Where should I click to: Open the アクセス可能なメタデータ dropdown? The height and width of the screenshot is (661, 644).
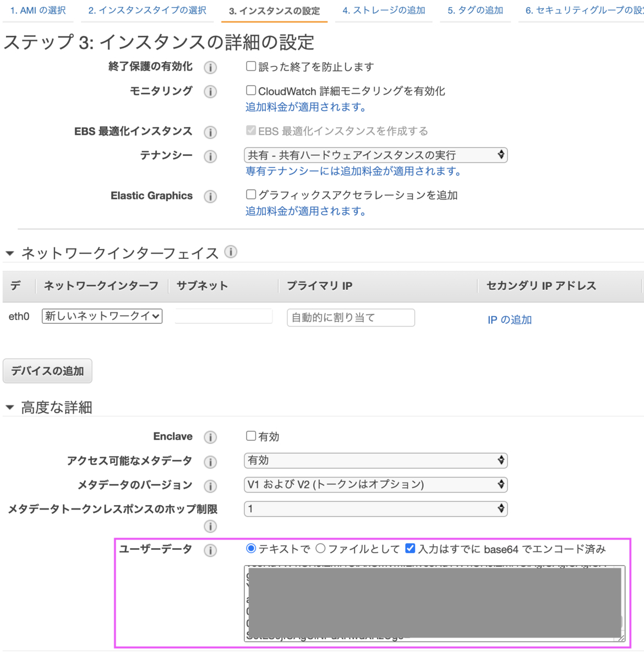point(375,460)
